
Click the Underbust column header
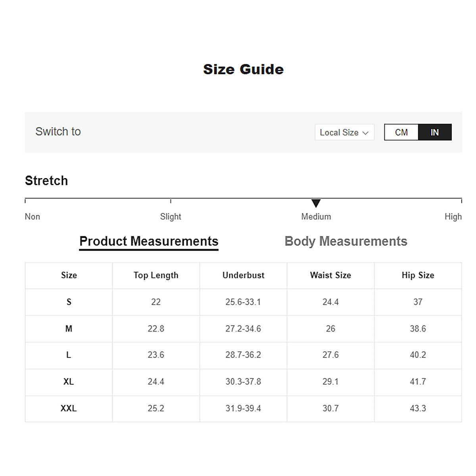click(243, 275)
